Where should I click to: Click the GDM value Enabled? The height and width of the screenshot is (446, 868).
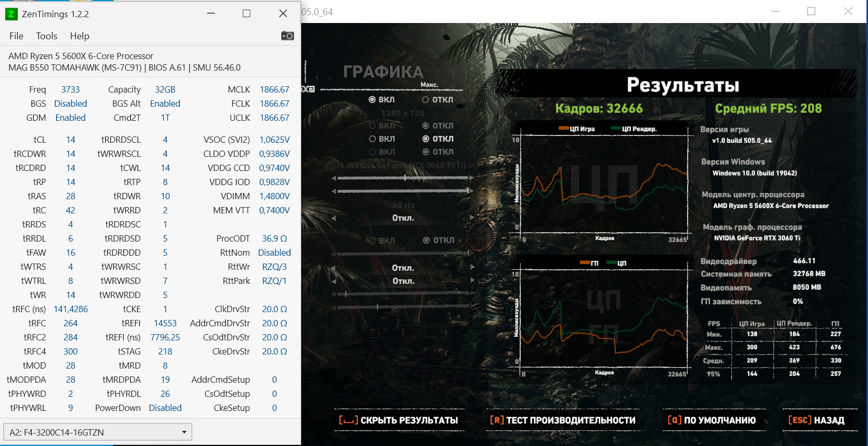click(71, 118)
